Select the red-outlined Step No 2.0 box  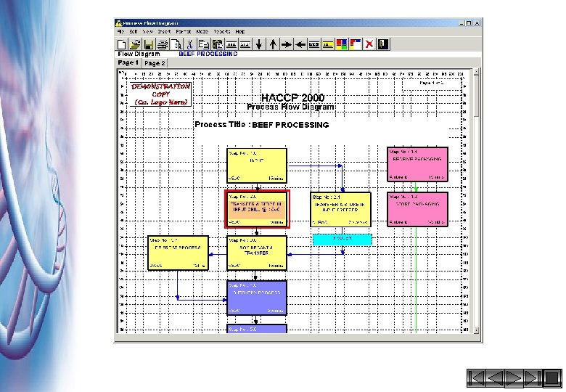(257, 209)
